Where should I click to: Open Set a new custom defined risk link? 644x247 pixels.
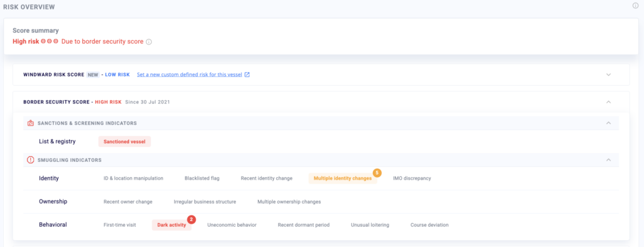(189, 75)
